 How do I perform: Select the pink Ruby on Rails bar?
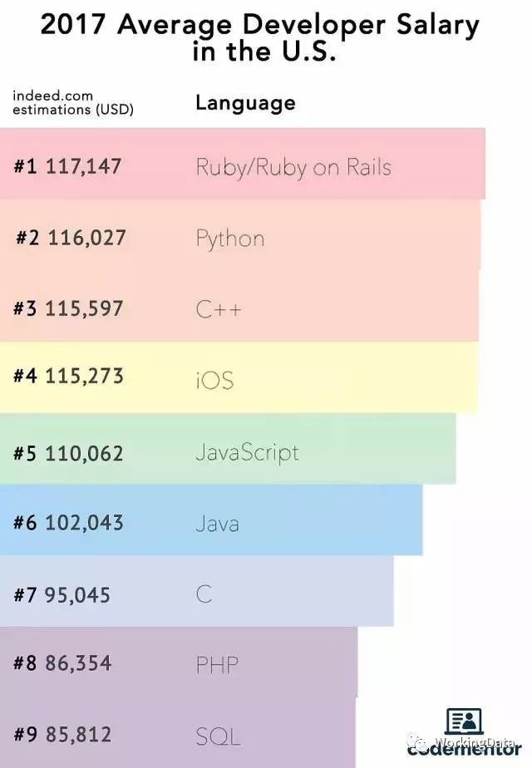[x=243, y=164]
